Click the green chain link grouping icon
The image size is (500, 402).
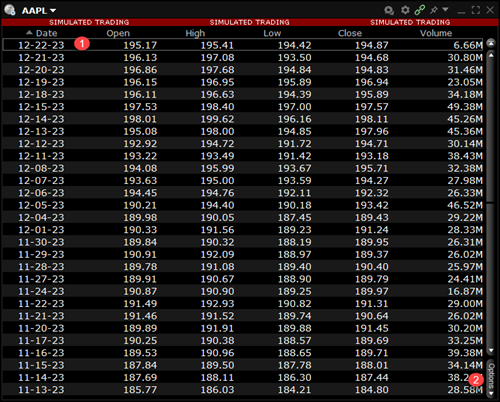[x=420, y=10]
